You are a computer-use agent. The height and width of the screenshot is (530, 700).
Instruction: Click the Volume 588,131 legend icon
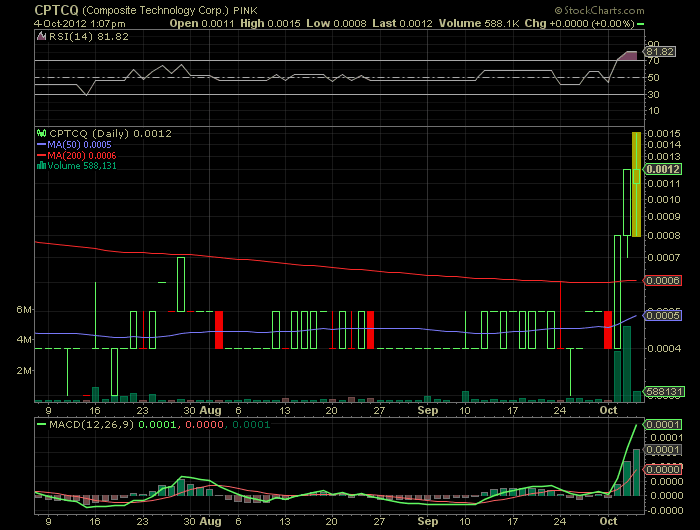(x=42, y=166)
